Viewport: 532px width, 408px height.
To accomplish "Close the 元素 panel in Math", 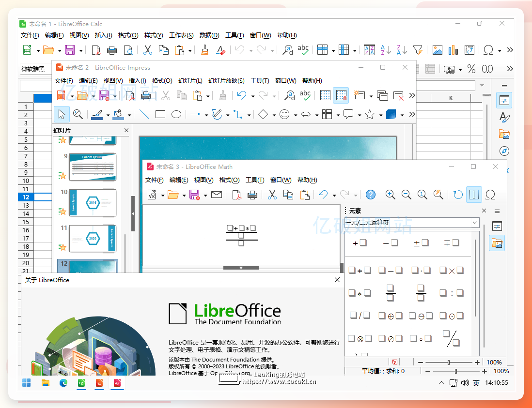I will pos(484,211).
